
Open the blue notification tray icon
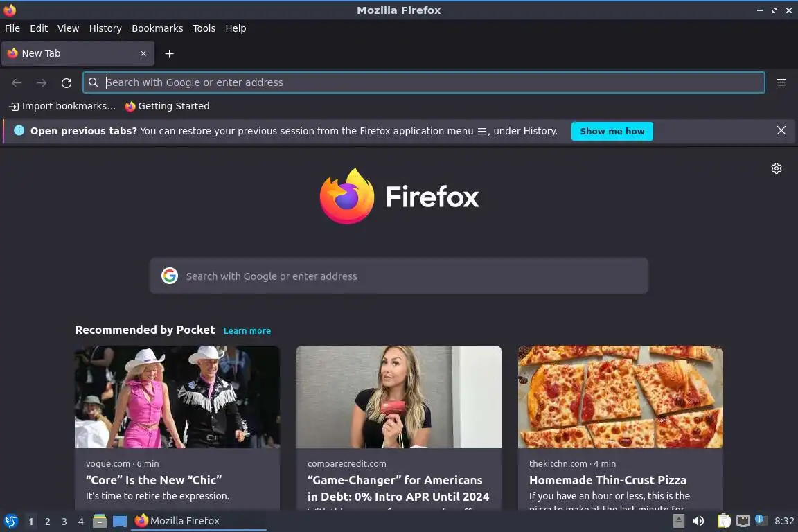pyautogui.click(x=760, y=520)
